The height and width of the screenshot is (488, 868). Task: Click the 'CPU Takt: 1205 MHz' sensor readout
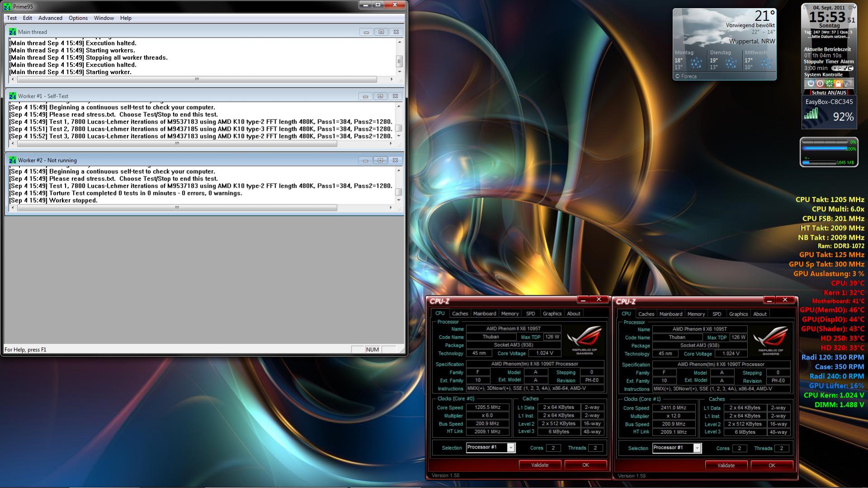coord(830,199)
